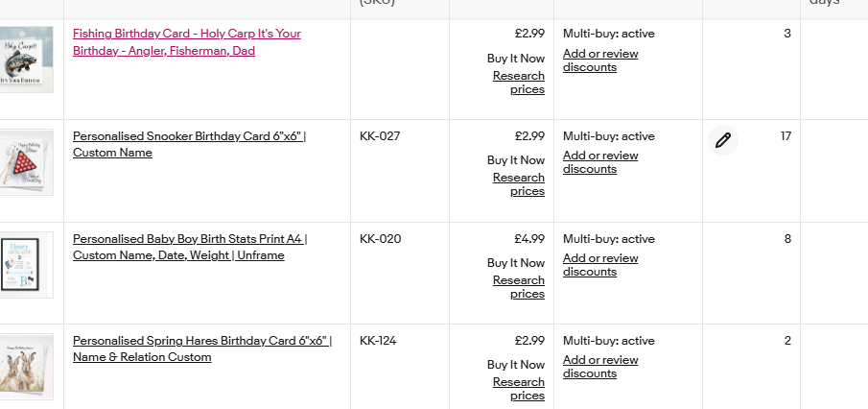The height and width of the screenshot is (409, 868).
Task: Research prices for the Spring Hares Card
Action: (x=519, y=389)
